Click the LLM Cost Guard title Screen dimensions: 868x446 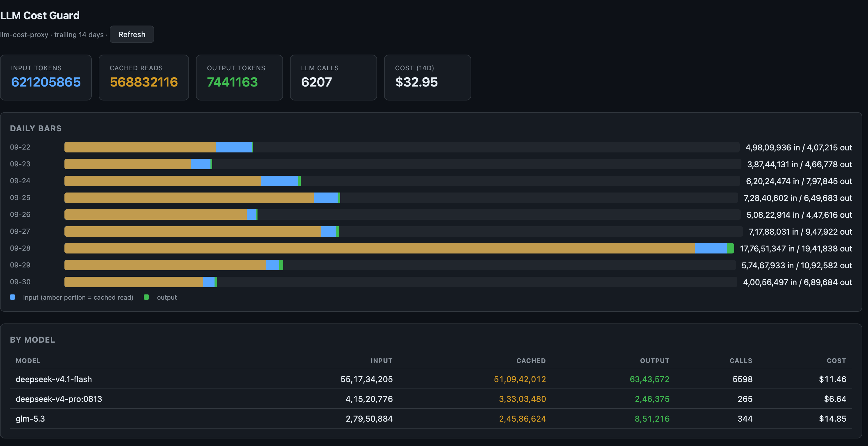click(40, 15)
